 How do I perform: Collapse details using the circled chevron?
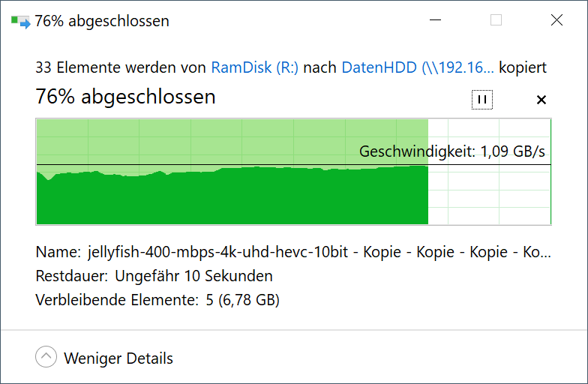click(46, 358)
